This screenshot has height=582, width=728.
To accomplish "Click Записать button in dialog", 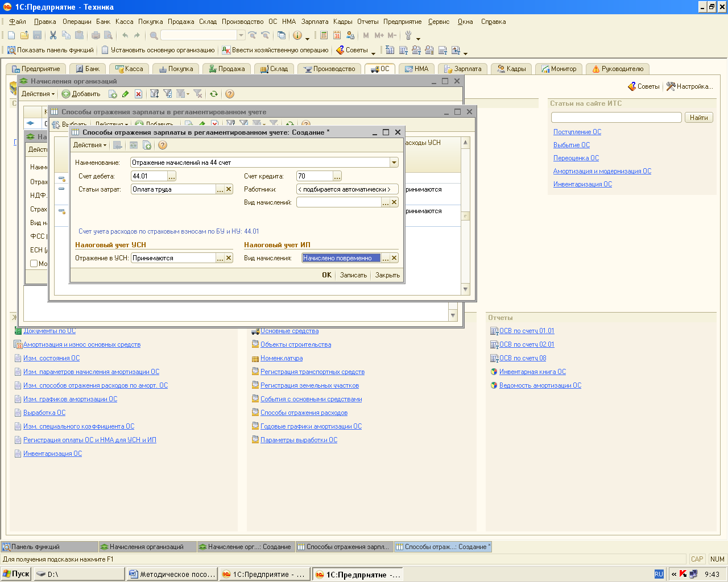I will click(353, 275).
